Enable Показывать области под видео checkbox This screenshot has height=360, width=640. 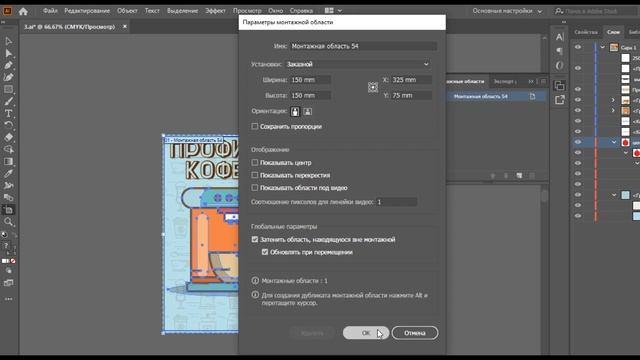coord(255,188)
